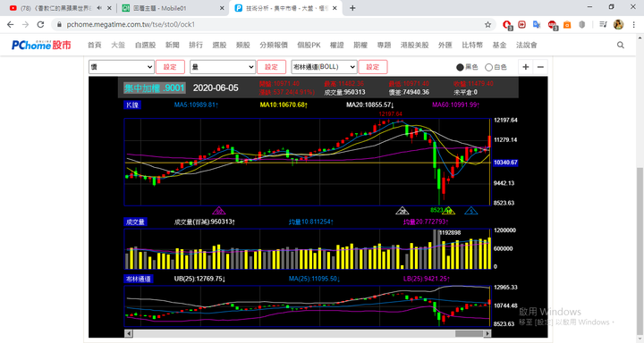Viewport: 644px width, 343px height.
Task: Close the 技術分析 PChome tab
Action: [335, 8]
